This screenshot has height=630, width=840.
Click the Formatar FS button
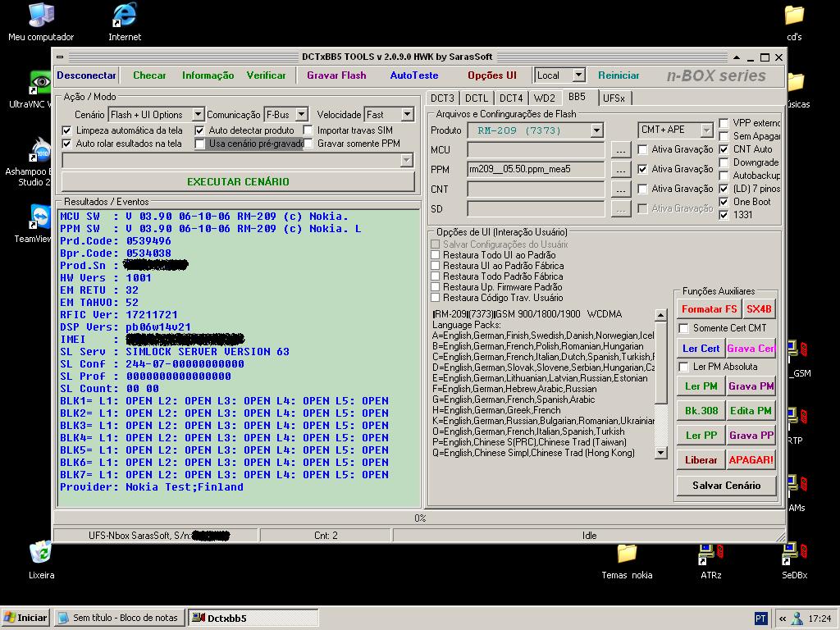click(709, 309)
